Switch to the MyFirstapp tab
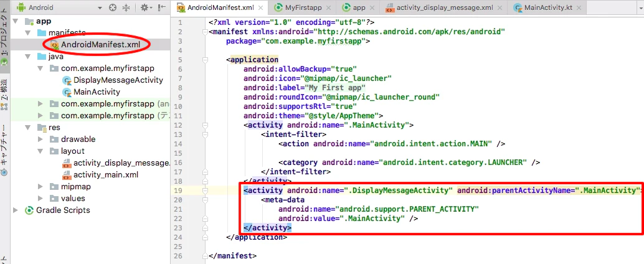Screen dimensions: 644x264 point(301,8)
